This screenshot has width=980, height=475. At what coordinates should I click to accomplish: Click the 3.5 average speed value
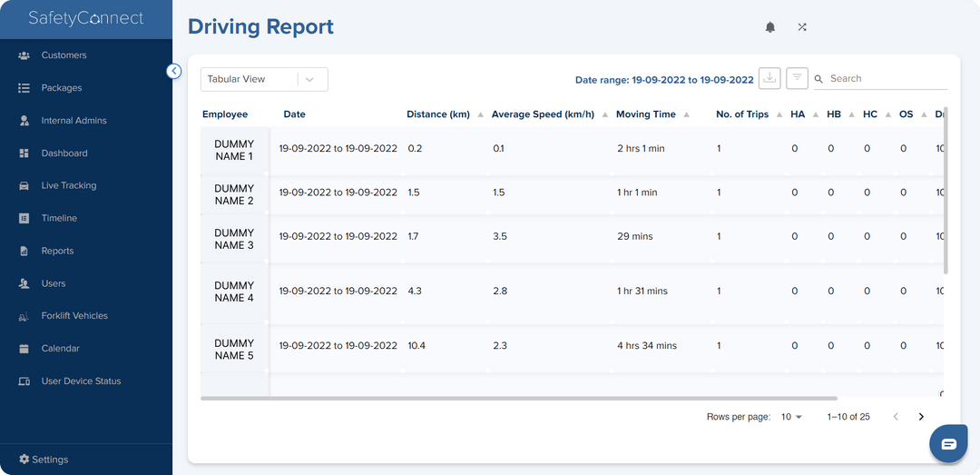click(x=499, y=236)
